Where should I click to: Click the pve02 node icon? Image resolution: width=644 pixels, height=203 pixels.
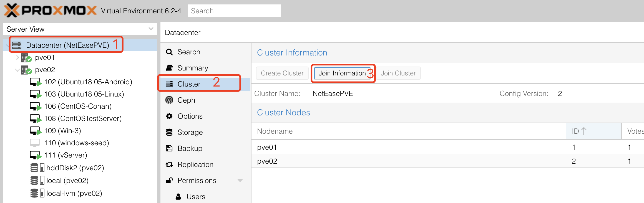tap(26, 70)
